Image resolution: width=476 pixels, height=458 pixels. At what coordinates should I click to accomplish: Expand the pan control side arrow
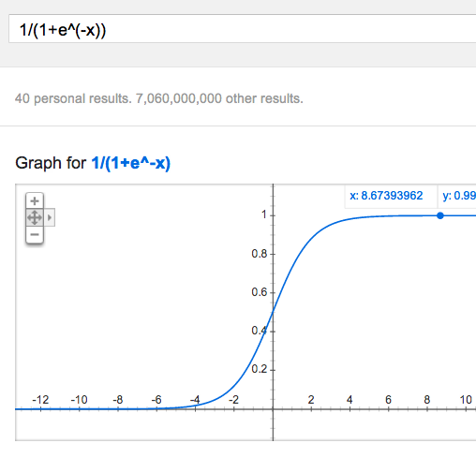(50, 217)
